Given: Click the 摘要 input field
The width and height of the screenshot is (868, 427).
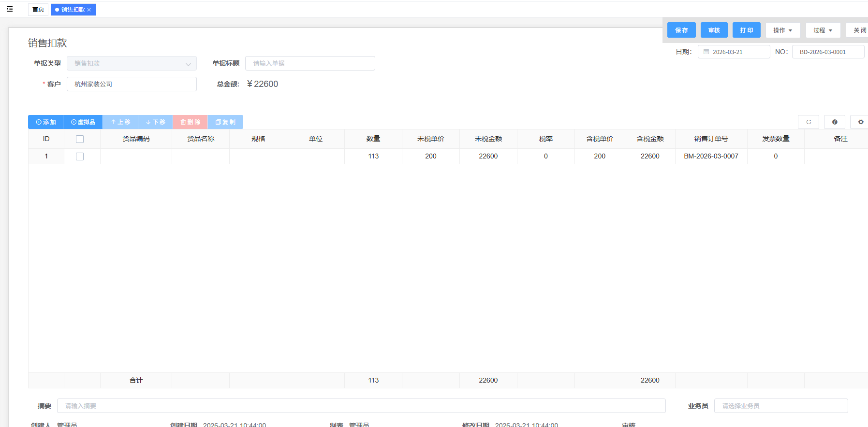Looking at the screenshot, I should pyautogui.click(x=361, y=406).
